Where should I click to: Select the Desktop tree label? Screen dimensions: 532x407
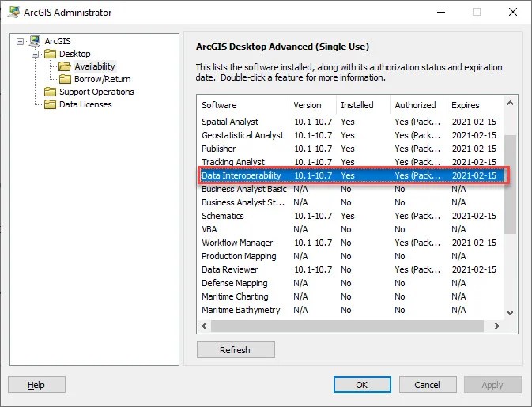coord(75,54)
